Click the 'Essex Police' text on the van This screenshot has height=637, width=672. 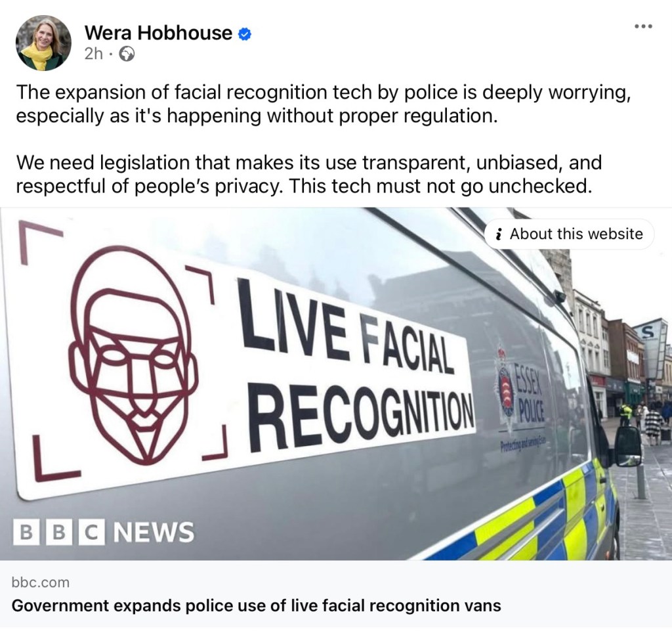pyautogui.click(x=530, y=393)
